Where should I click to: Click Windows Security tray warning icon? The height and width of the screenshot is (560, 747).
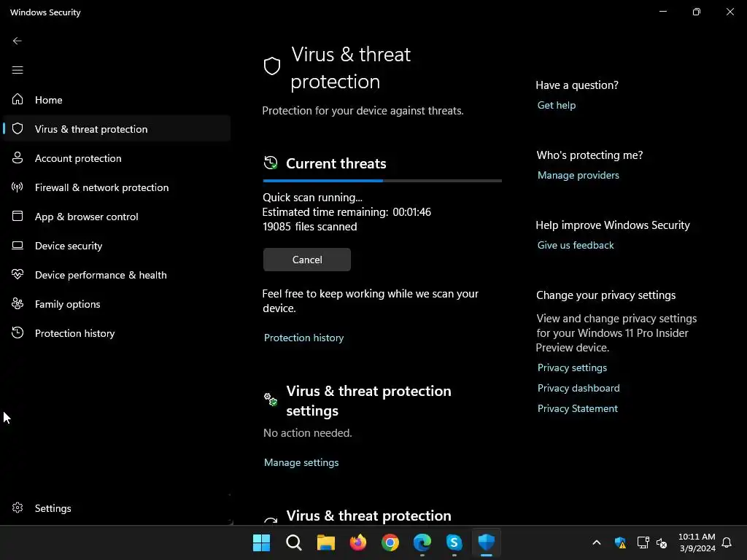pyautogui.click(x=620, y=542)
